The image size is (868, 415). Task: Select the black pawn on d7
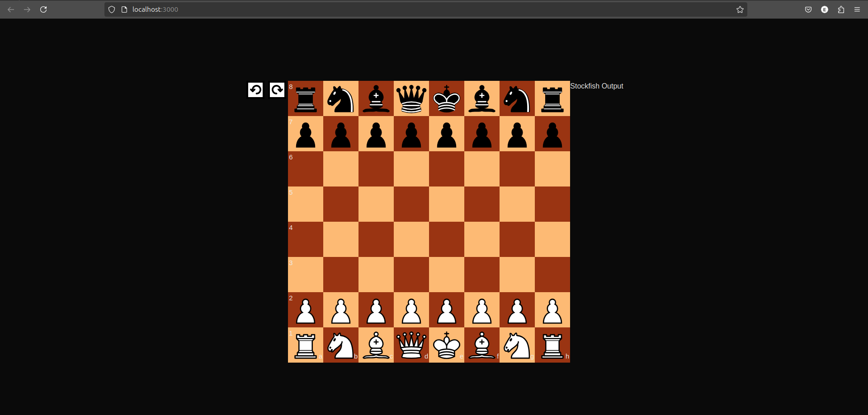(411, 134)
